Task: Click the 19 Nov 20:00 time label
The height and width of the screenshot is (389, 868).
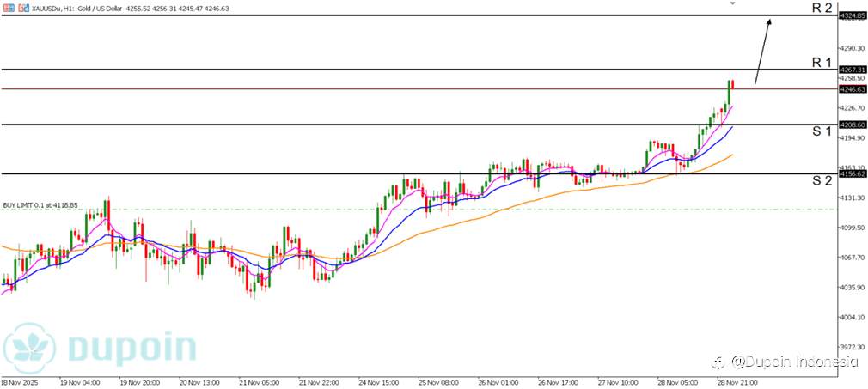Action: coord(139,382)
